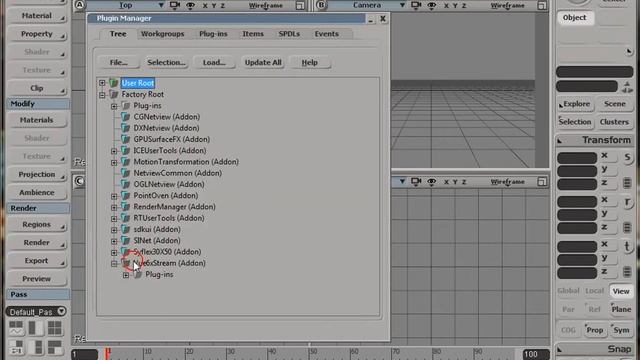
Task: Select the Translate tool t icon
Action: tap(627, 246)
